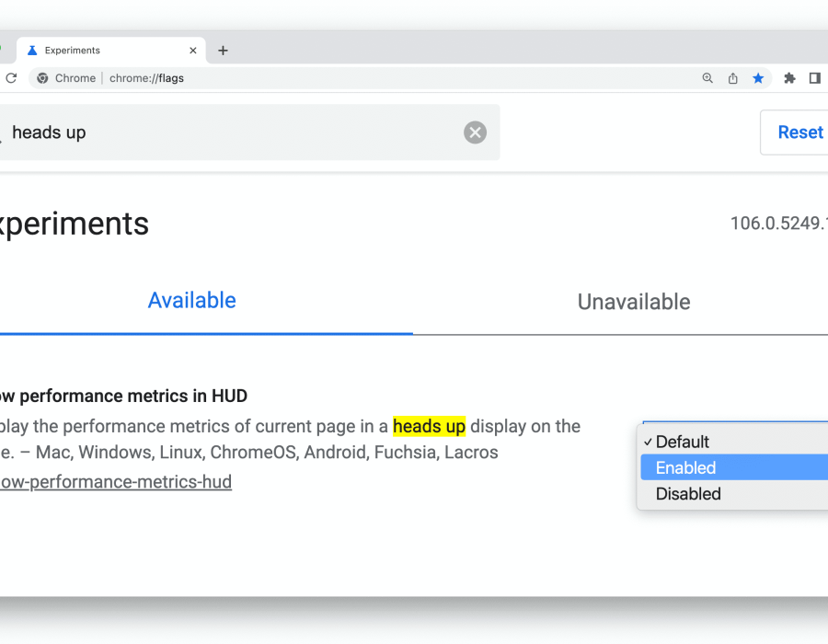Select Disabled in the flag dropdown
This screenshot has width=828, height=644.
[688, 494]
